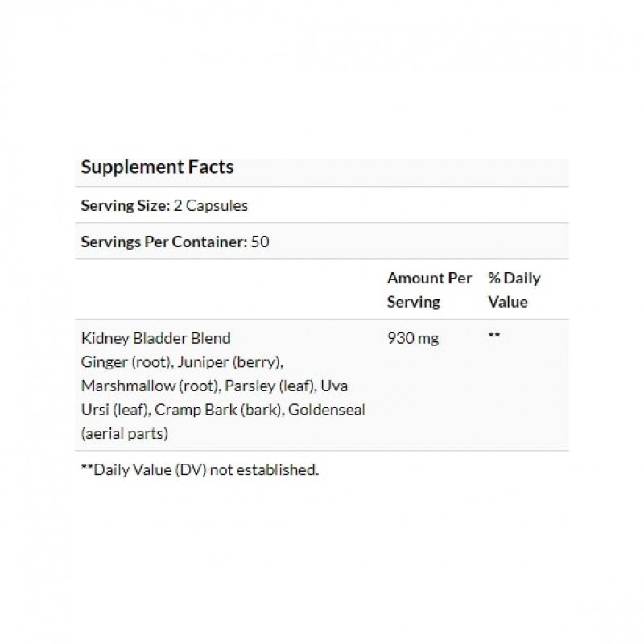Click the Amount Per Serving column header

click(x=429, y=290)
